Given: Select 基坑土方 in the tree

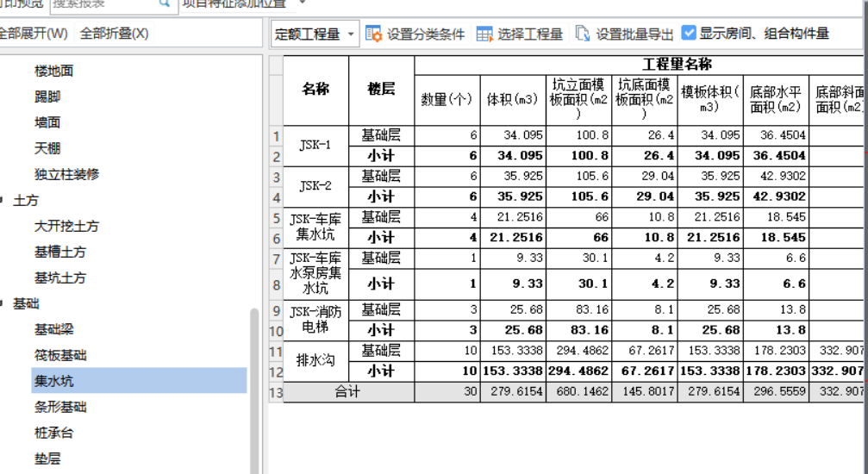Looking at the screenshot, I should [60, 278].
